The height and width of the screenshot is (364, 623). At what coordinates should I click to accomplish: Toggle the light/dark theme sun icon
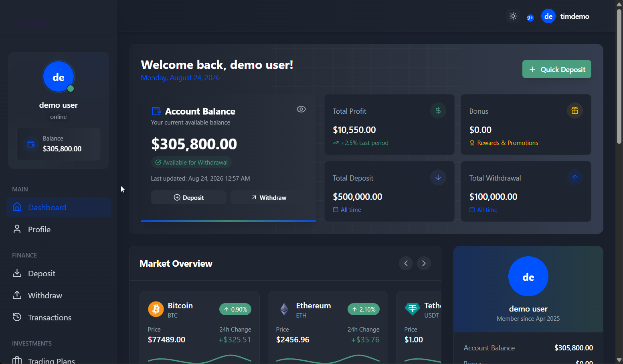513,16
